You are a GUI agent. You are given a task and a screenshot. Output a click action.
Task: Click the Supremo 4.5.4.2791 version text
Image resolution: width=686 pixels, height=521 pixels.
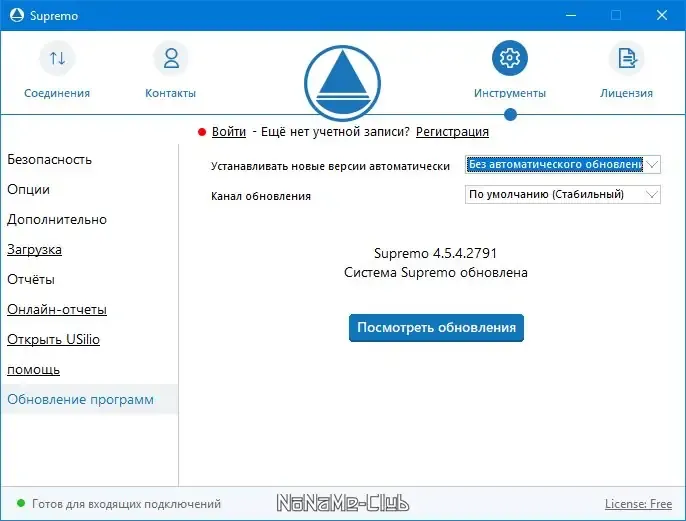[x=435, y=253]
